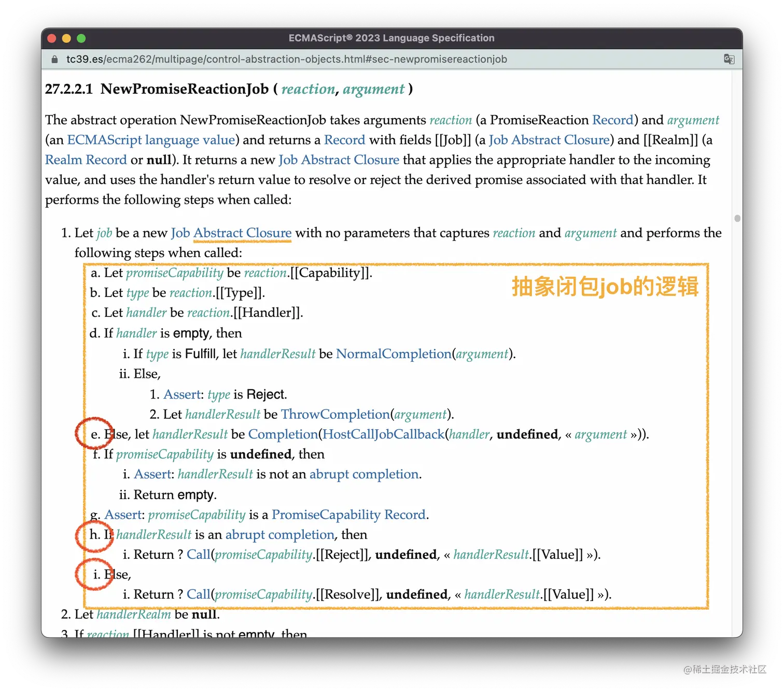Click the "type" variable in step b
The image size is (784, 692).
[x=137, y=293]
